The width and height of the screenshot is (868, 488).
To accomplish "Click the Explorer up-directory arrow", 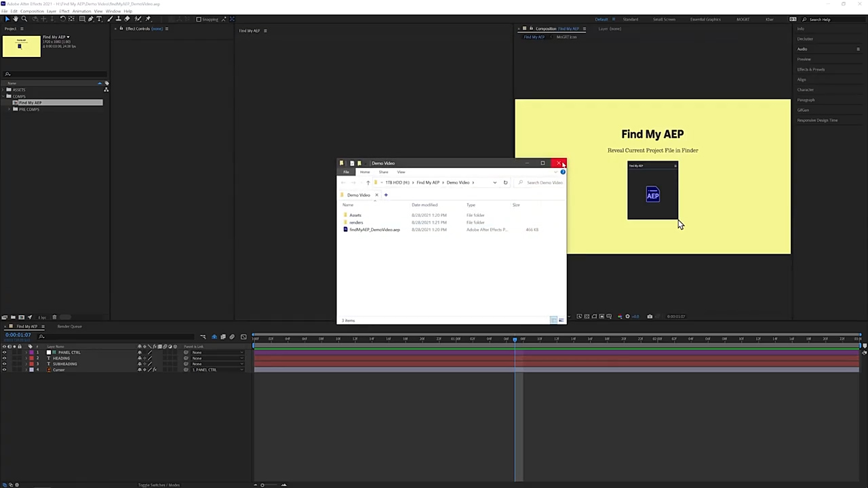I will pyautogui.click(x=368, y=182).
